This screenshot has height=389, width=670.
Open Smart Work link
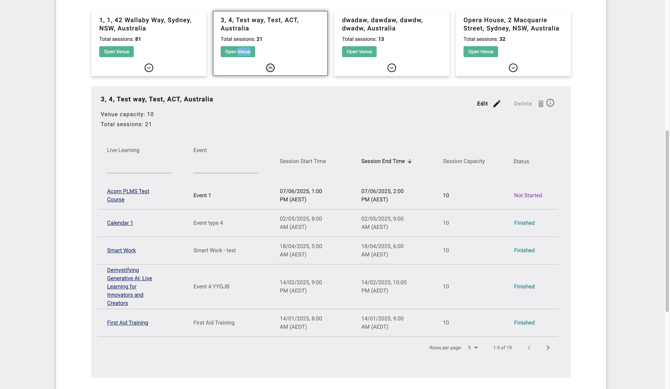[121, 250]
